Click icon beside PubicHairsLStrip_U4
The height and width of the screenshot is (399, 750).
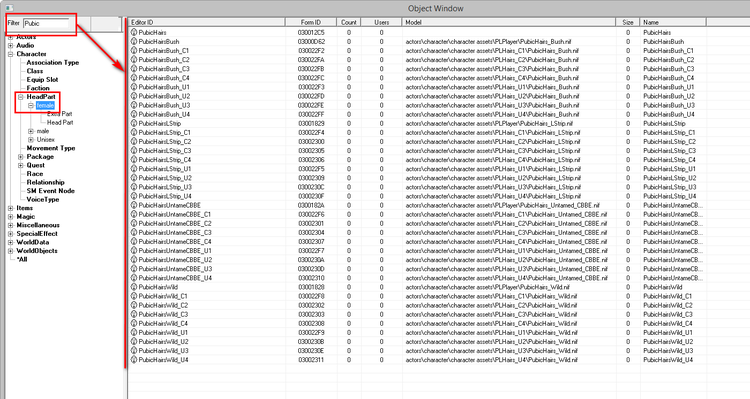134,196
